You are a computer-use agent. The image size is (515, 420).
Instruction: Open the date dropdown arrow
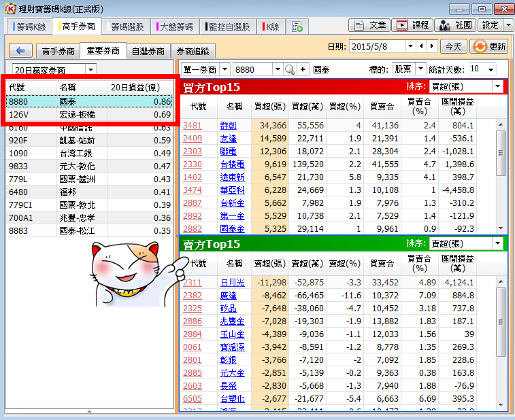coord(410,46)
